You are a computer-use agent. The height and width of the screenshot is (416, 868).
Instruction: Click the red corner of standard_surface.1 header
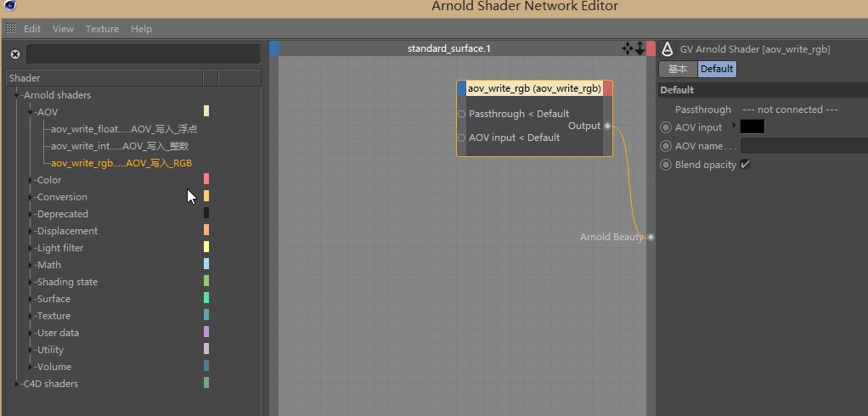[651, 48]
